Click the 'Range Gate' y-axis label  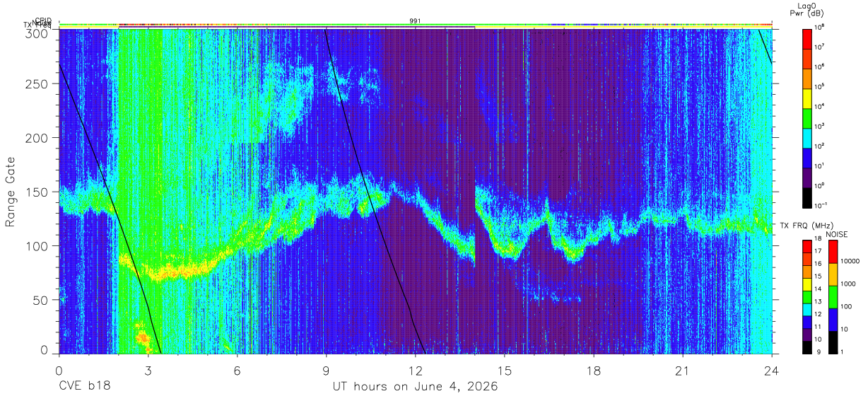point(11,192)
